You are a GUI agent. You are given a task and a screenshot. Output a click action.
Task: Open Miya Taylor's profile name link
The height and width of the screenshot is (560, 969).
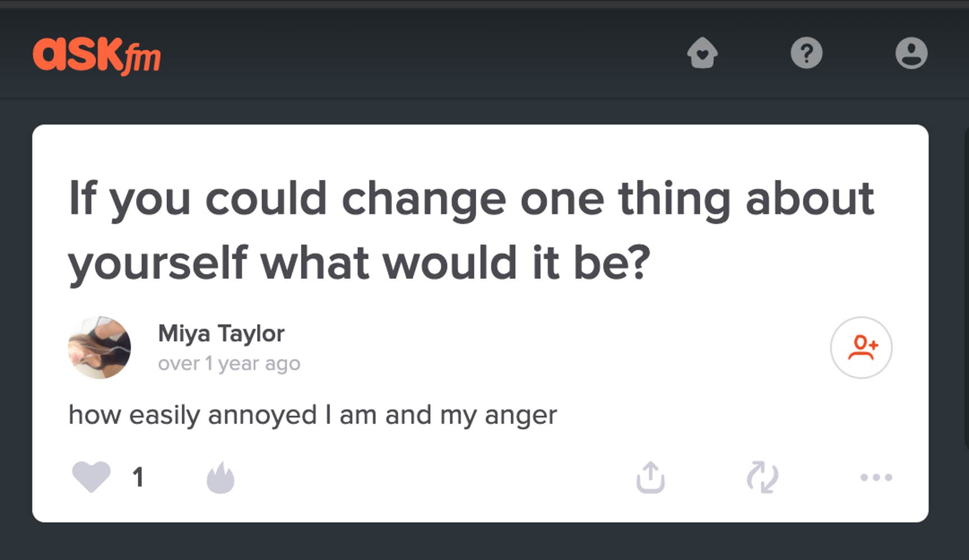coord(221,333)
